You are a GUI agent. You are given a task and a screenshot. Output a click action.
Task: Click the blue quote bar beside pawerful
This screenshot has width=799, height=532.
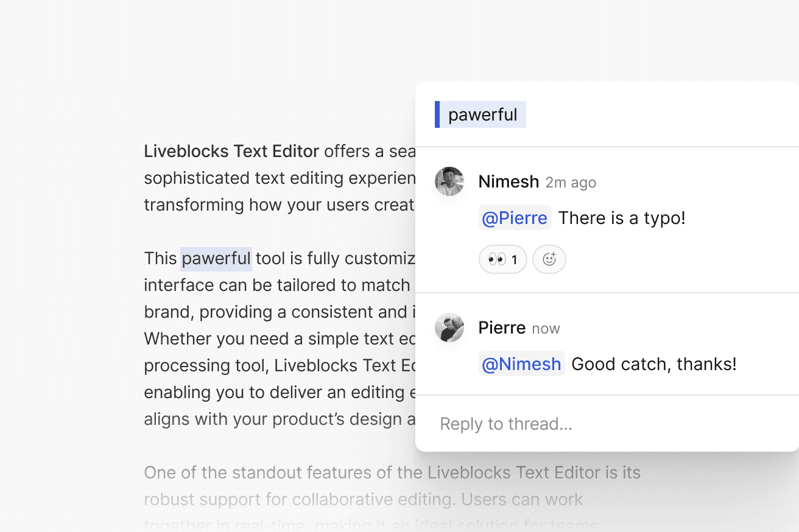(x=437, y=114)
